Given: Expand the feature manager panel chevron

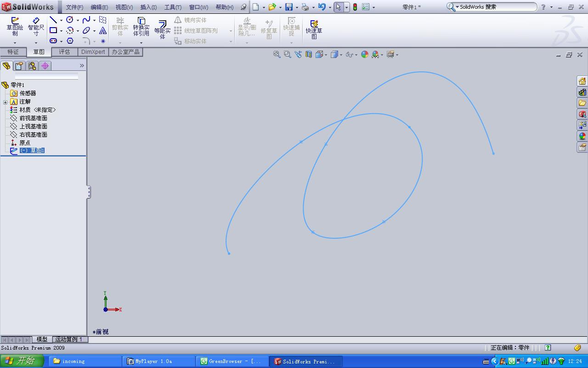Looking at the screenshot, I should click(x=82, y=66).
